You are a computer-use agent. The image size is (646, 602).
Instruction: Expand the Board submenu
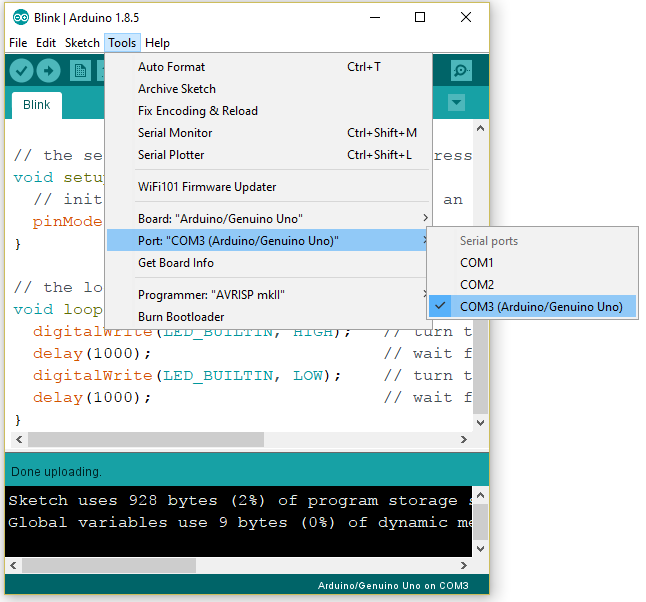click(269, 218)
